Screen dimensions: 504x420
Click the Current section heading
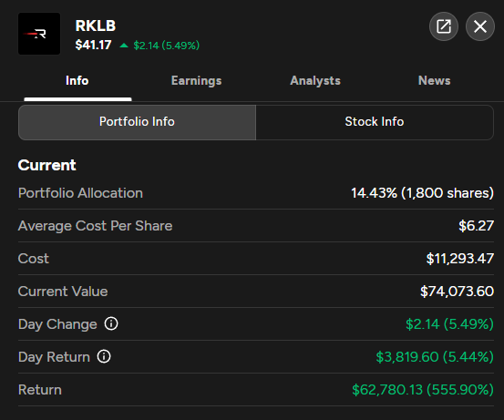click(46, 165)
